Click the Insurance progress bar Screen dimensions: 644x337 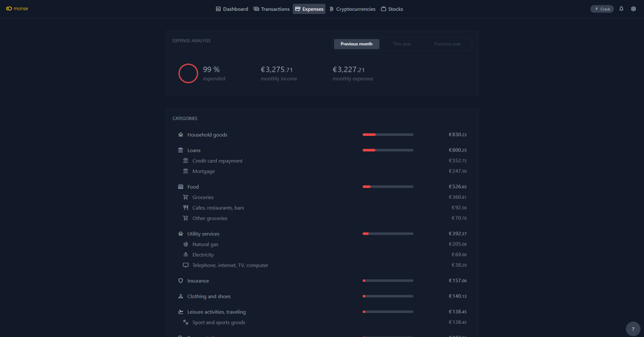(x=388, y=281)
